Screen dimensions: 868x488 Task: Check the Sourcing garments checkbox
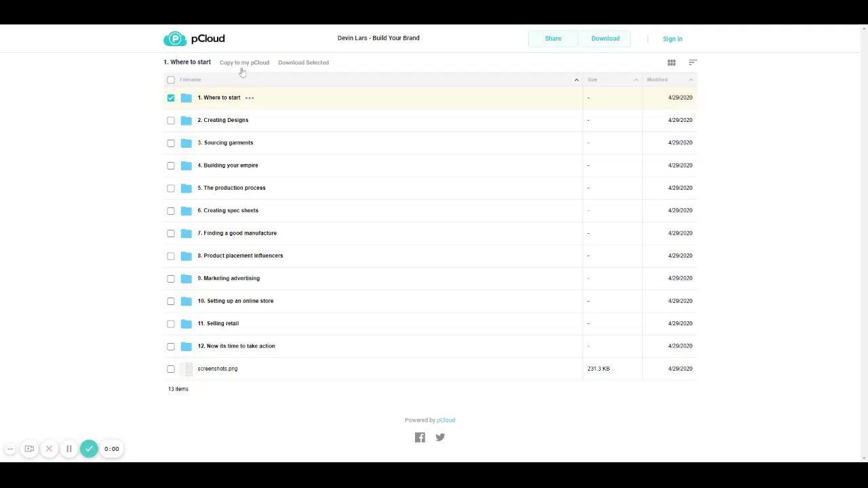(171, 143)
